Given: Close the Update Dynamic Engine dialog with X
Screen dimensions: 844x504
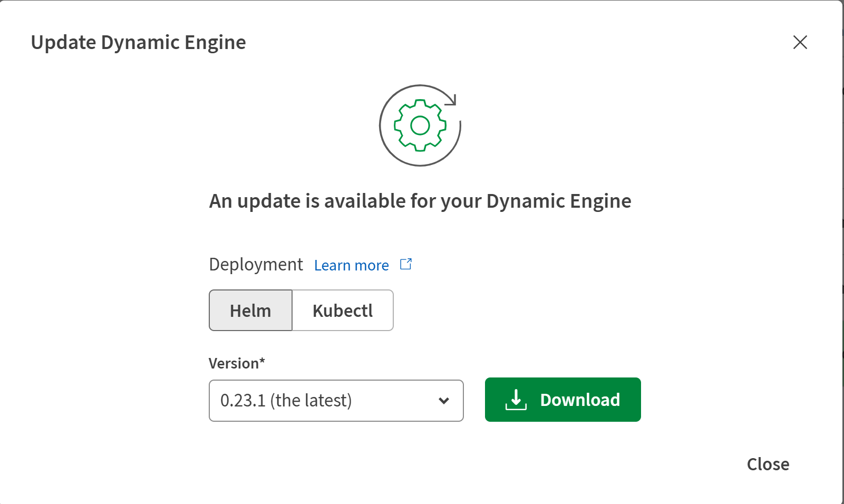Looking at the screenshot, I should (x=800, y=42).
